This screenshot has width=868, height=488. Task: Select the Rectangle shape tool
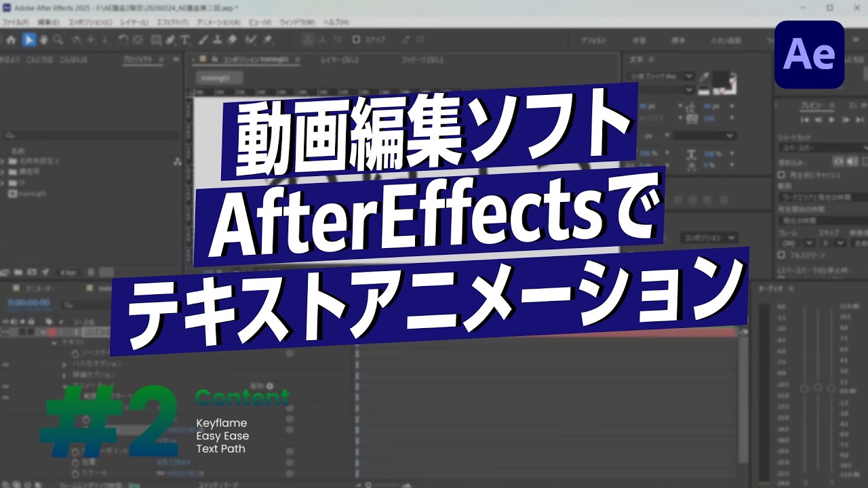coord(156,39)
